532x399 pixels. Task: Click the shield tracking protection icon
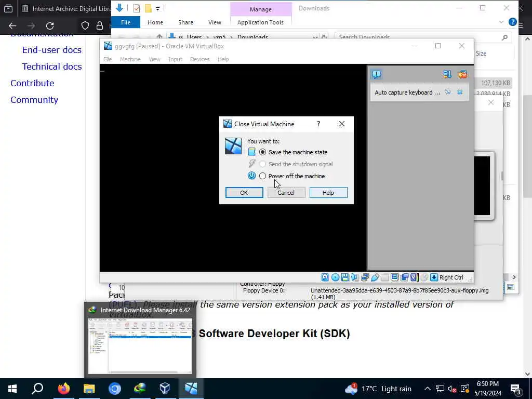[85, 26]
